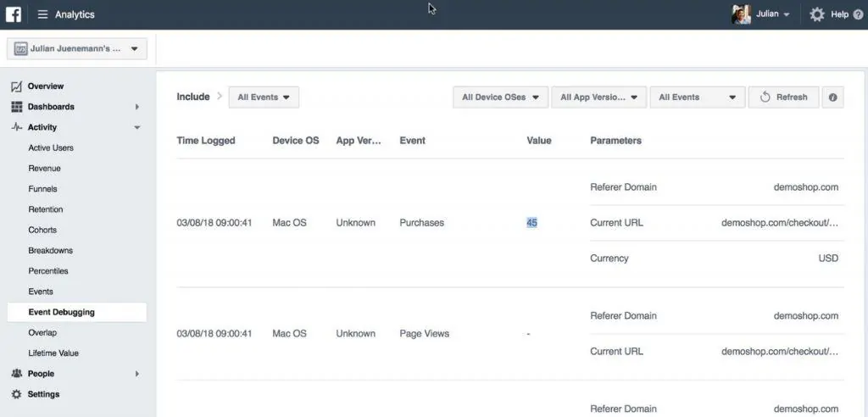Go to Overview in sidebar
Viewport: 868px width, 417px height.
click(x=46, y=86)
